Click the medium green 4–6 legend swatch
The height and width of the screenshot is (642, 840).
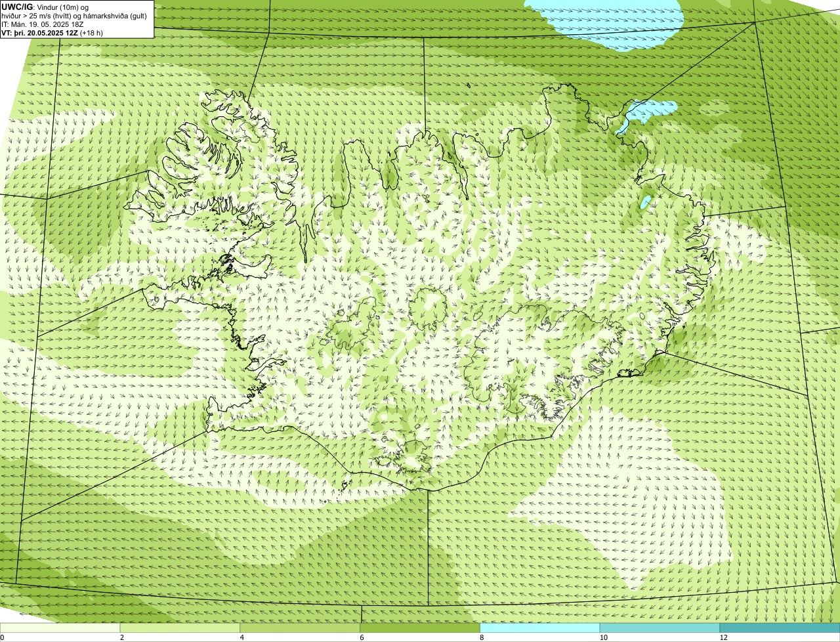(301, 628)
